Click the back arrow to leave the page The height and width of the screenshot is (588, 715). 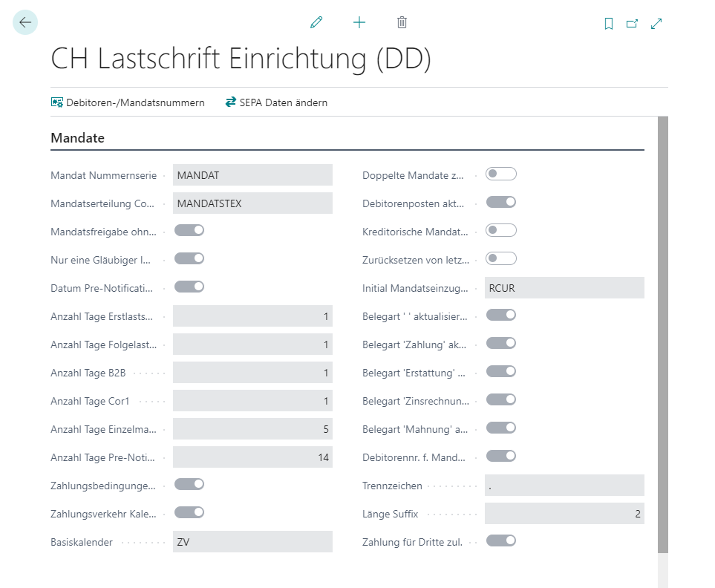(25, 22)
